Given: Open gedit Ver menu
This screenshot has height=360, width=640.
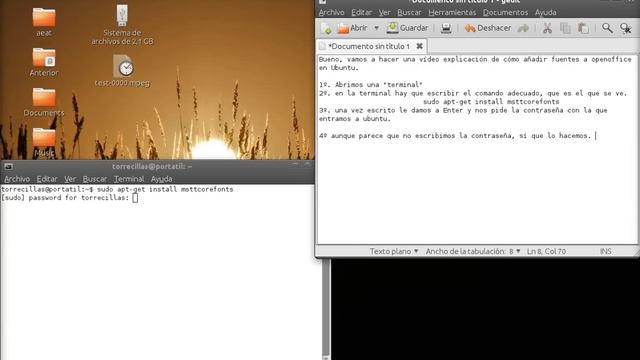Looking at the screenshot, I should pyautogui.click(x=384, y=13).
